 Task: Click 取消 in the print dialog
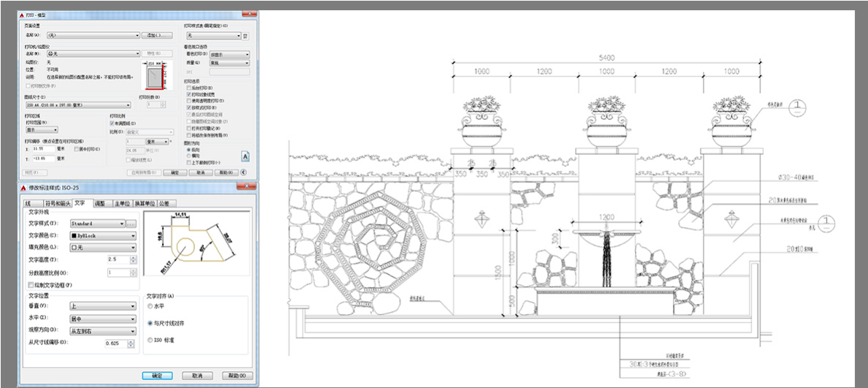pyautogui.click(x=199, y=172)
